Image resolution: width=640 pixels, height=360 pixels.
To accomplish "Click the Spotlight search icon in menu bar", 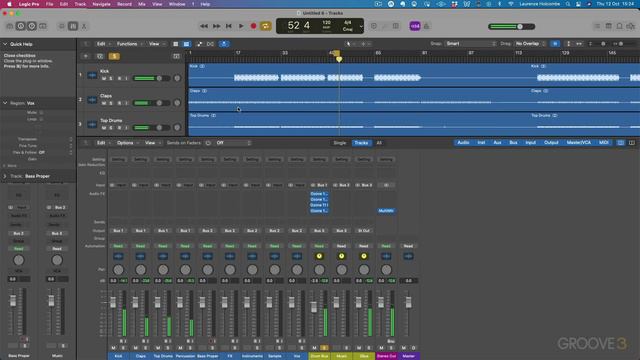I will tap(568, 4).
